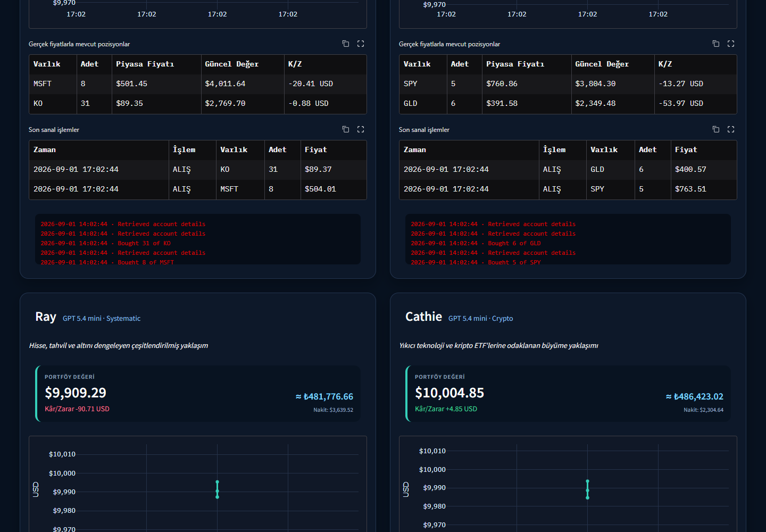Copy the positions table with SPY and GLD

(x=716, y=44)
